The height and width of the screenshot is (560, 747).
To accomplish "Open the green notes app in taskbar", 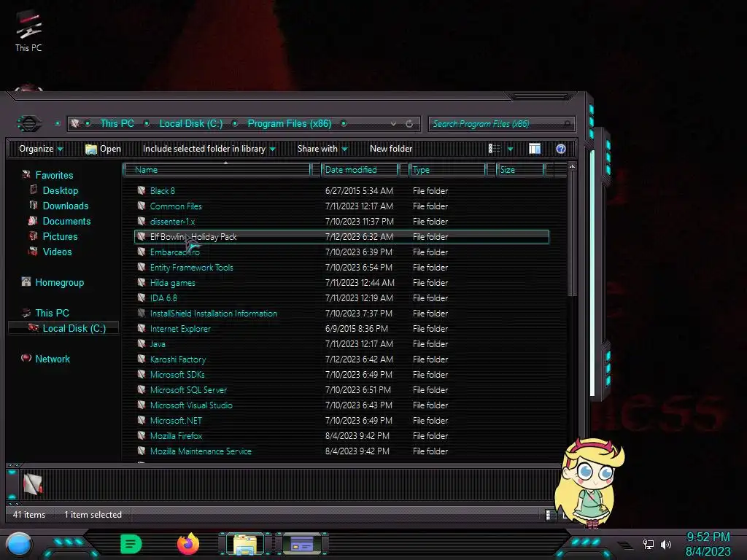I will click(131, 544).
